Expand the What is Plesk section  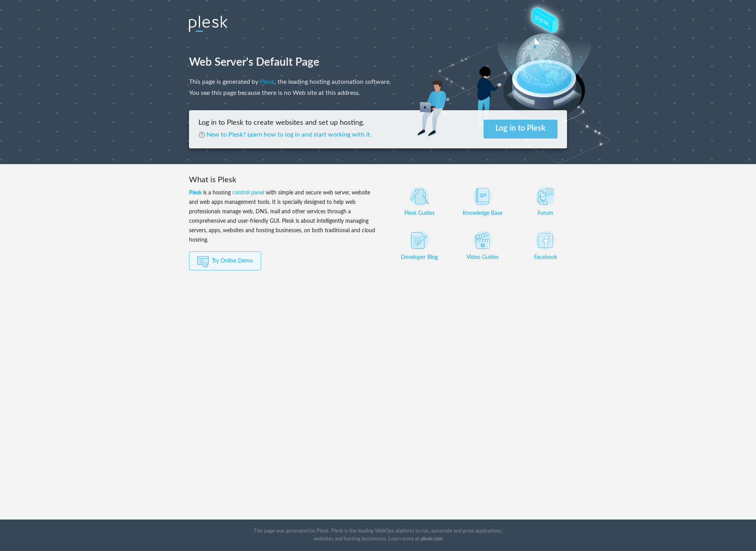click(213, 179)
